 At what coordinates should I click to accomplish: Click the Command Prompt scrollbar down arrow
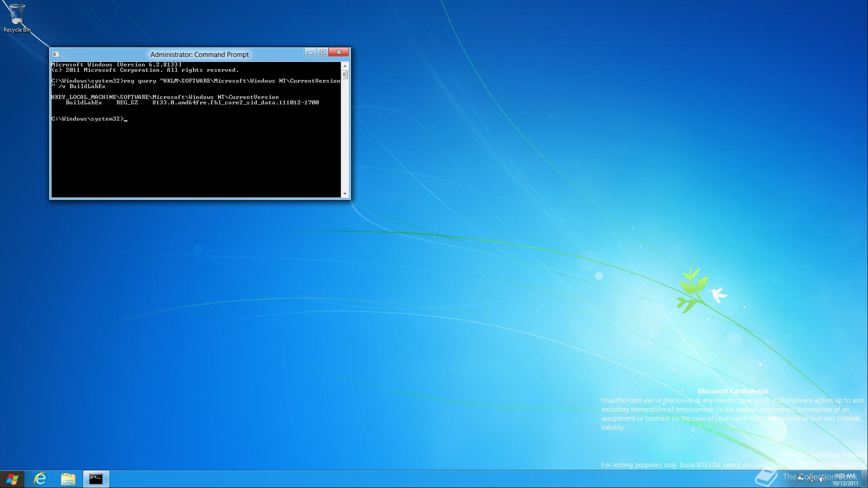[345, 194]
